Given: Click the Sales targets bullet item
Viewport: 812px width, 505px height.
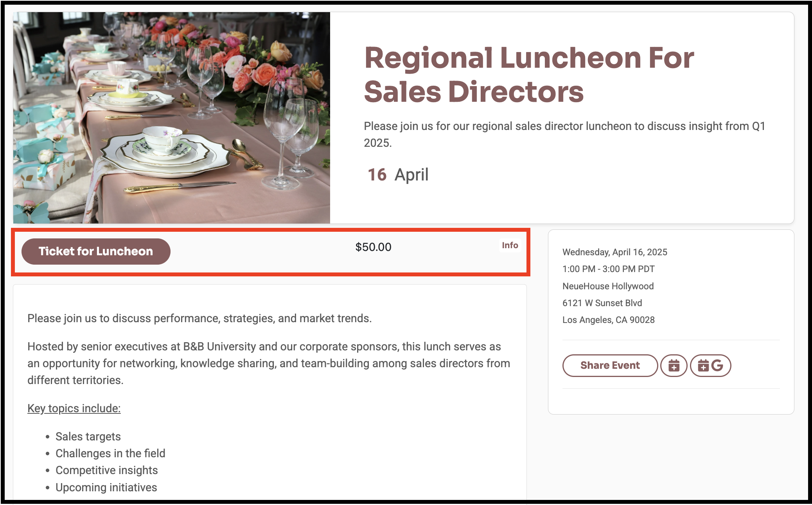Looking at the screenshot, I should (88, 436).
